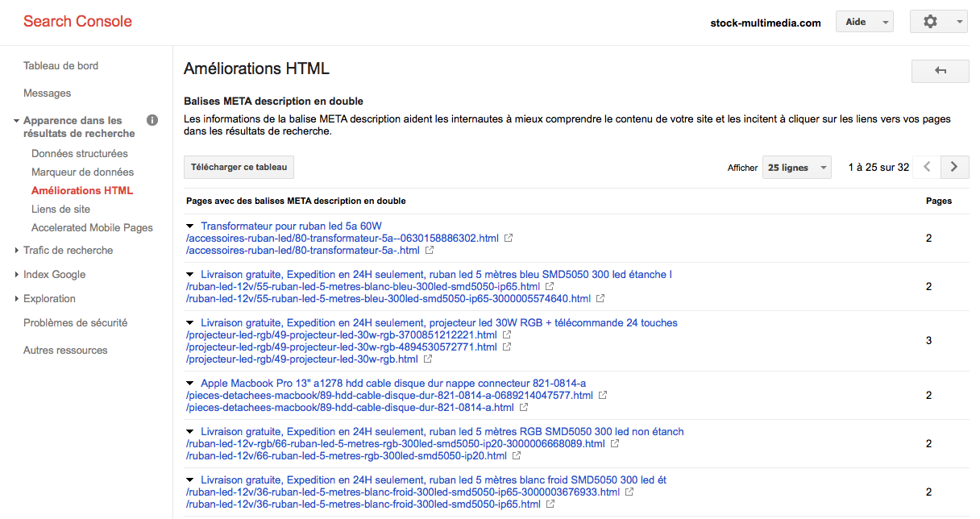
Task: Collapse the Transformateur pour ruban led row
Action: [189, 226]
